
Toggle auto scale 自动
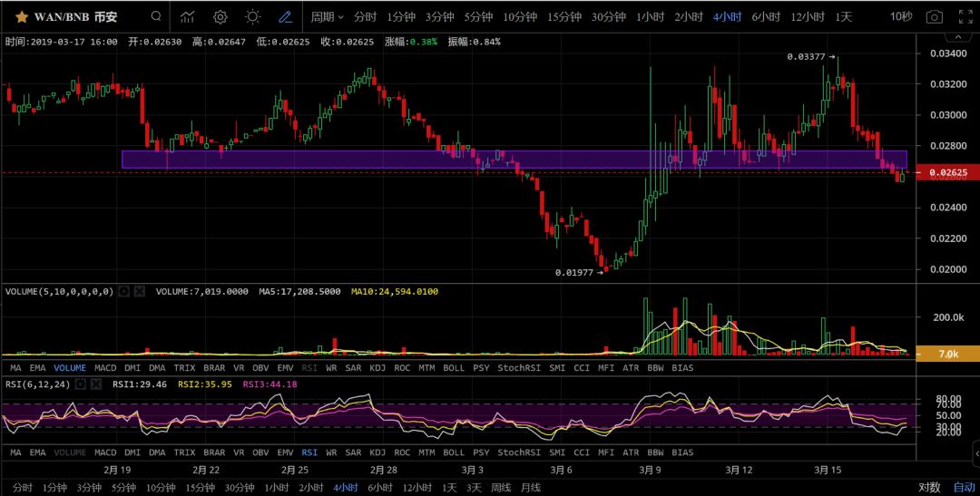pos(964,487)
